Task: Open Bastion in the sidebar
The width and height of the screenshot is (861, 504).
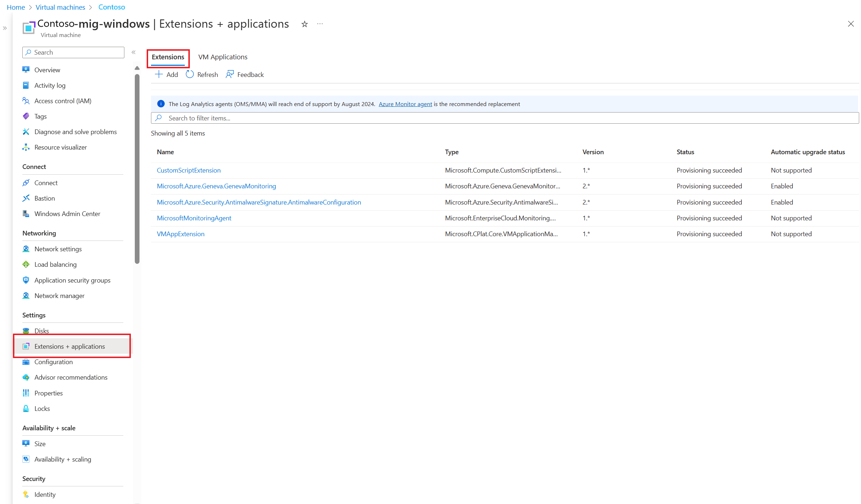Action: (x=45, y=198)
